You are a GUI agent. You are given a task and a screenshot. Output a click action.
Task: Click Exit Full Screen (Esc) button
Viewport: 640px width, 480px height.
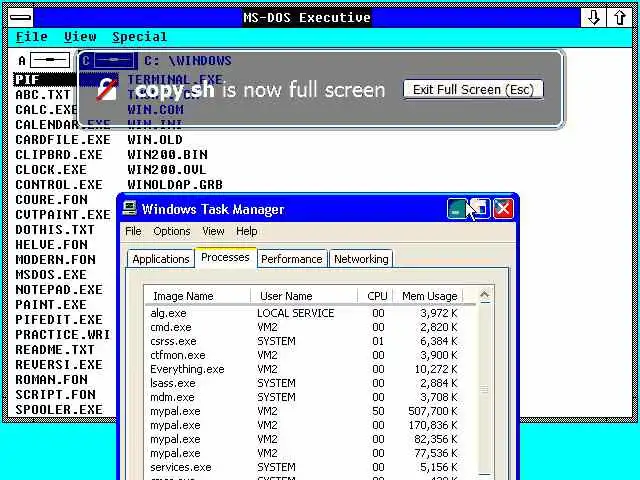tap(473, 89)
